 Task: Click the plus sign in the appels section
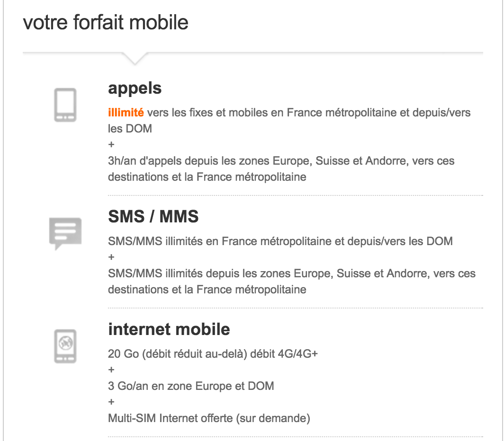111,144
